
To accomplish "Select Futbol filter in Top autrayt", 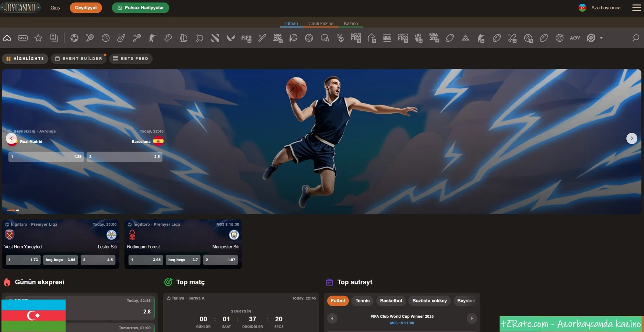I will click(338, 301).
